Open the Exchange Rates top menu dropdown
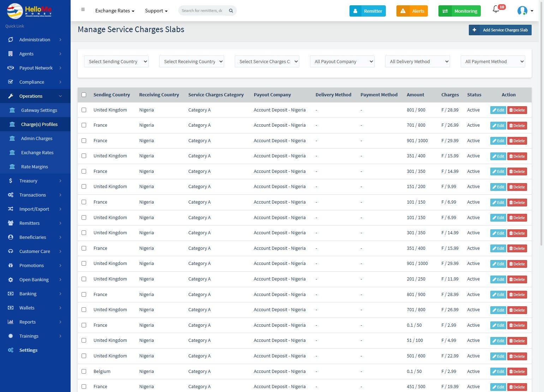Screen dimensions: 544x392 [x=115, y=11]
